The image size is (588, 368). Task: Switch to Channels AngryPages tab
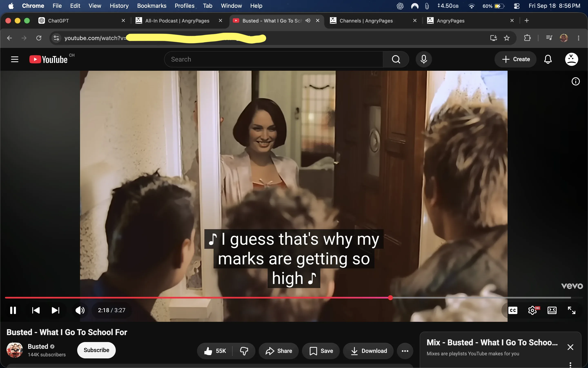pyautogui.click(x=373, y=21)
